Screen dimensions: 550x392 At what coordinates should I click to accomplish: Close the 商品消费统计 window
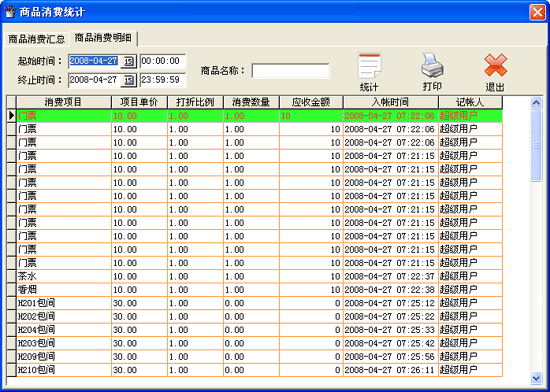537,12
